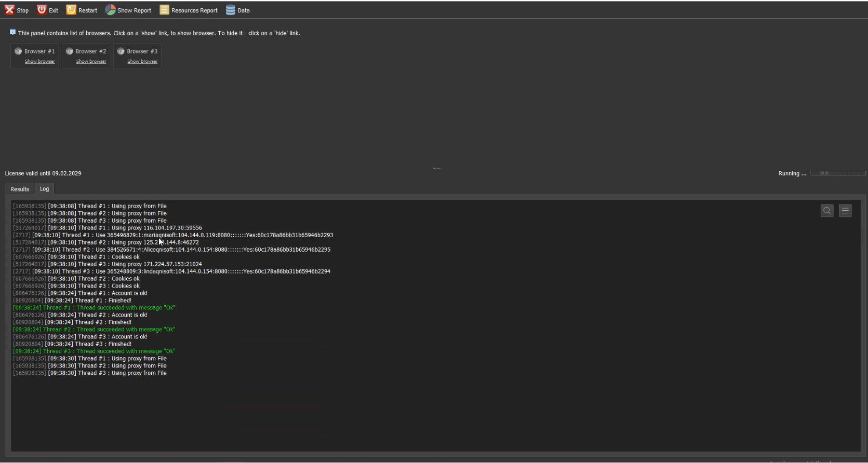Switch to the Results tab

pos(20,189)
